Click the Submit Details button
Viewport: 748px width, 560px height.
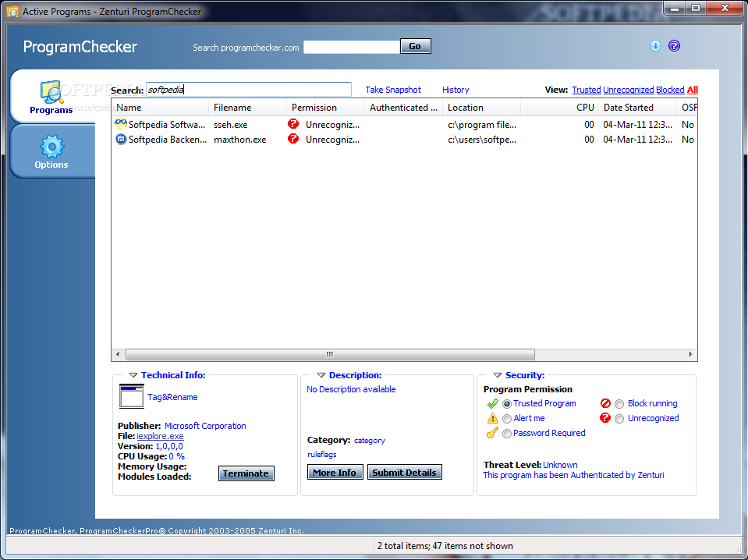click(405, 472)
